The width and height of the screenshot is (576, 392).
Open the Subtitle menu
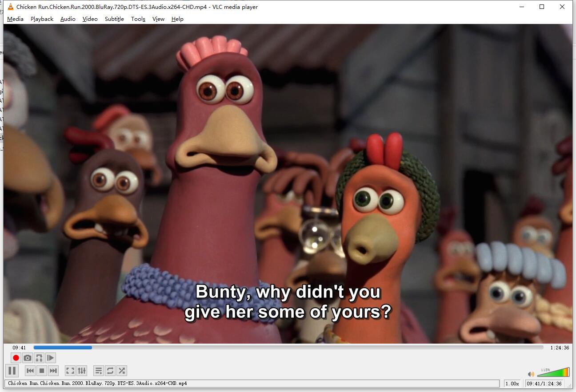(114, 19)
